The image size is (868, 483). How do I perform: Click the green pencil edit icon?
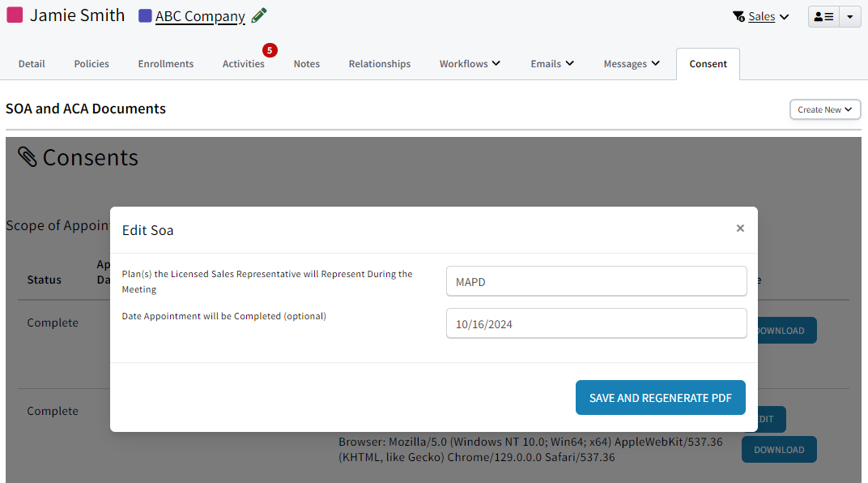tap(258, 15)
